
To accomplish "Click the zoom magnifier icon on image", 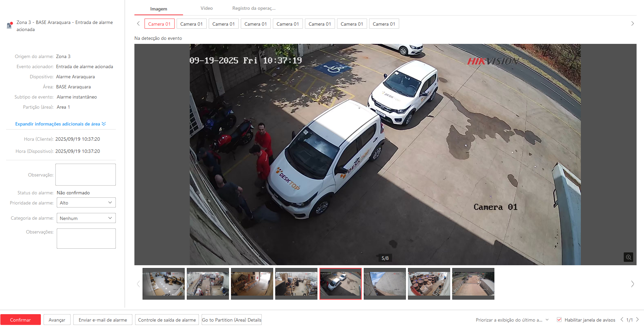I will pyautogui.click(x=628, y=257).
